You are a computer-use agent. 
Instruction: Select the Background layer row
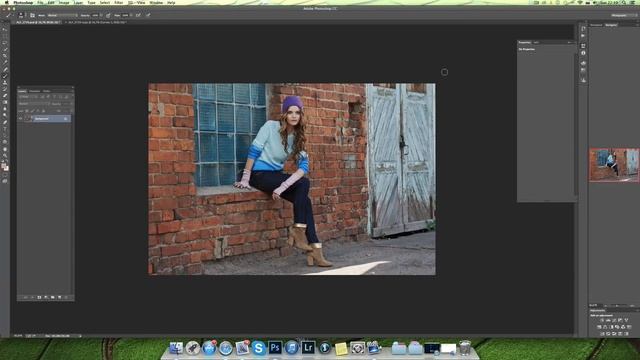[45, 118]
